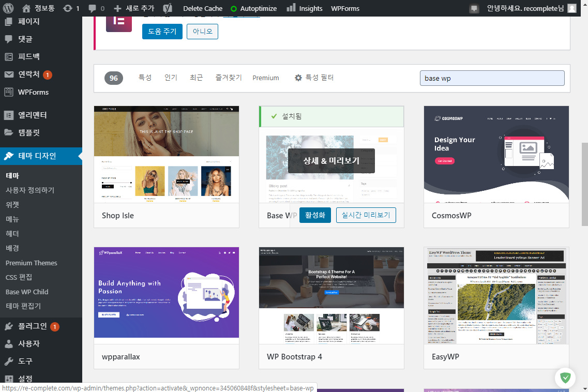Click the WP Bootstrap 4 theme name
The image size is (588, 392).
(x=294, y=357)
